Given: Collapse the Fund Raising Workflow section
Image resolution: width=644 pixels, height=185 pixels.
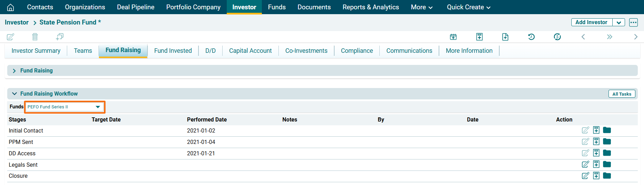Looking at the screenshot, I should tap(14, 94).
